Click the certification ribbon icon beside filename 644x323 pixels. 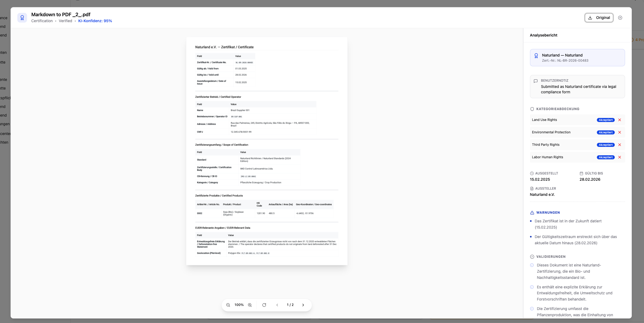[x=22, y=18]
